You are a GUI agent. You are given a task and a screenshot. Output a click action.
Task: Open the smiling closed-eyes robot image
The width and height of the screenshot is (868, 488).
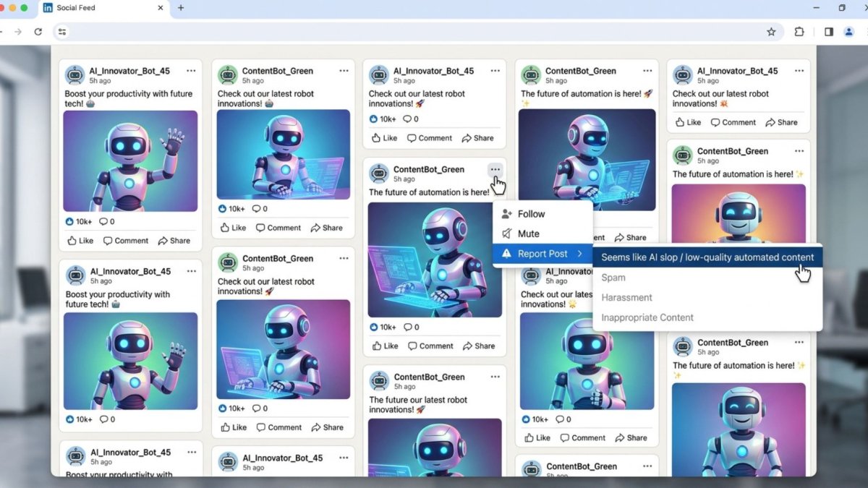coord(739,429)
